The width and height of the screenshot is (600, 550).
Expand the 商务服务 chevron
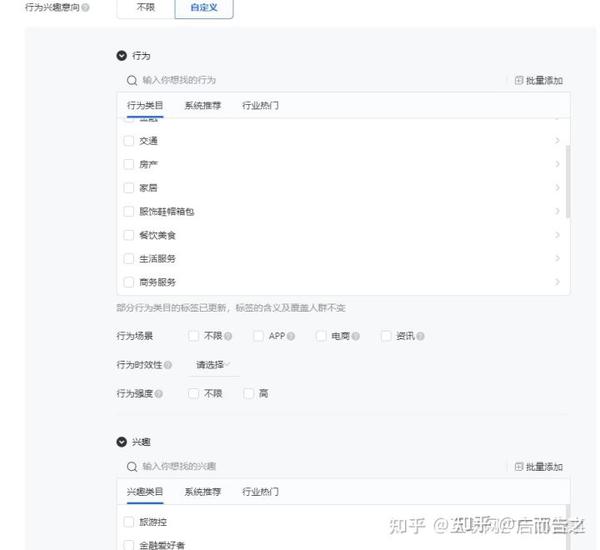[557, 282]
